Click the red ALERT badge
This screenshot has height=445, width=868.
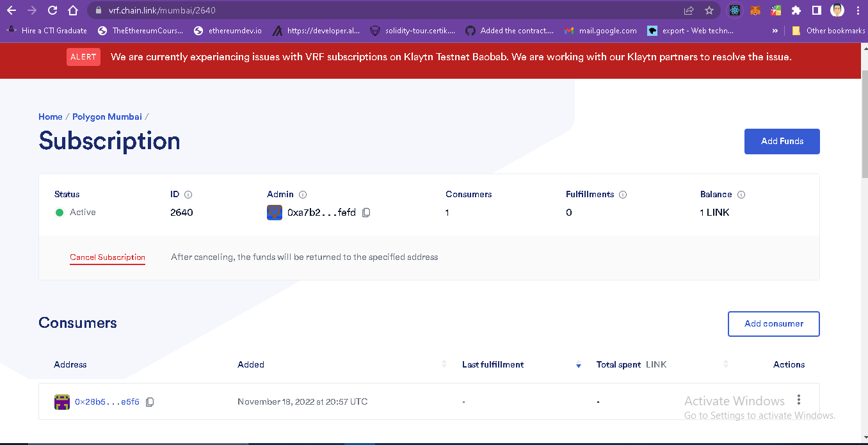point(83,57)
